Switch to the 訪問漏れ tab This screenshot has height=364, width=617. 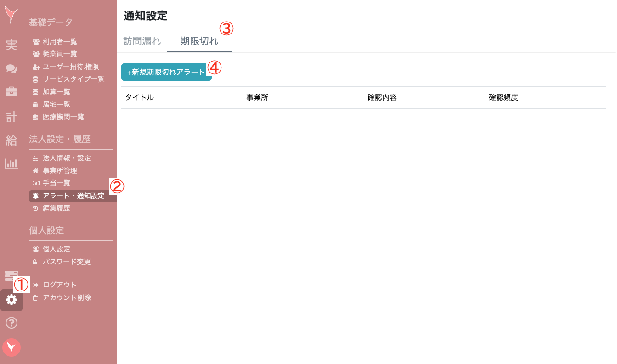142,41
